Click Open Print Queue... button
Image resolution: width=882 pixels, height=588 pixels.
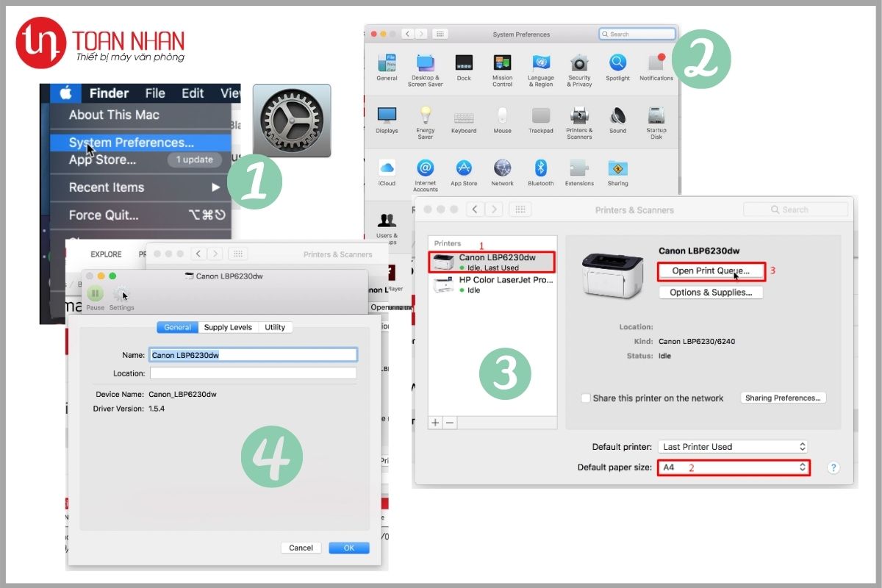tap(711, 270)
